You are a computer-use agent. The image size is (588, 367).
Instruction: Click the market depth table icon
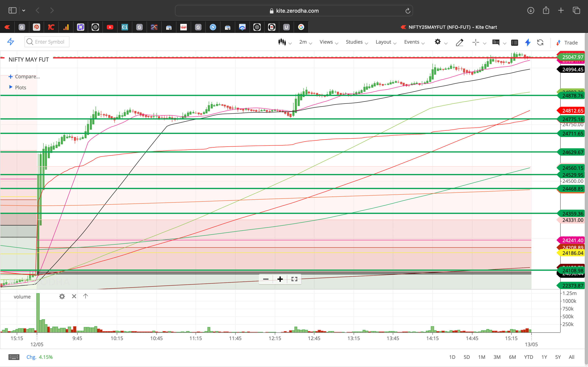(x=515, y=43)
